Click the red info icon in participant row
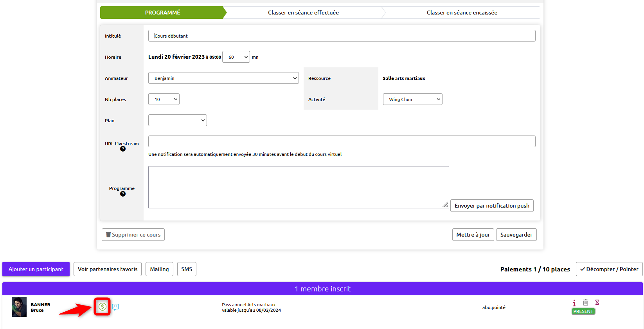 (574, 303)
